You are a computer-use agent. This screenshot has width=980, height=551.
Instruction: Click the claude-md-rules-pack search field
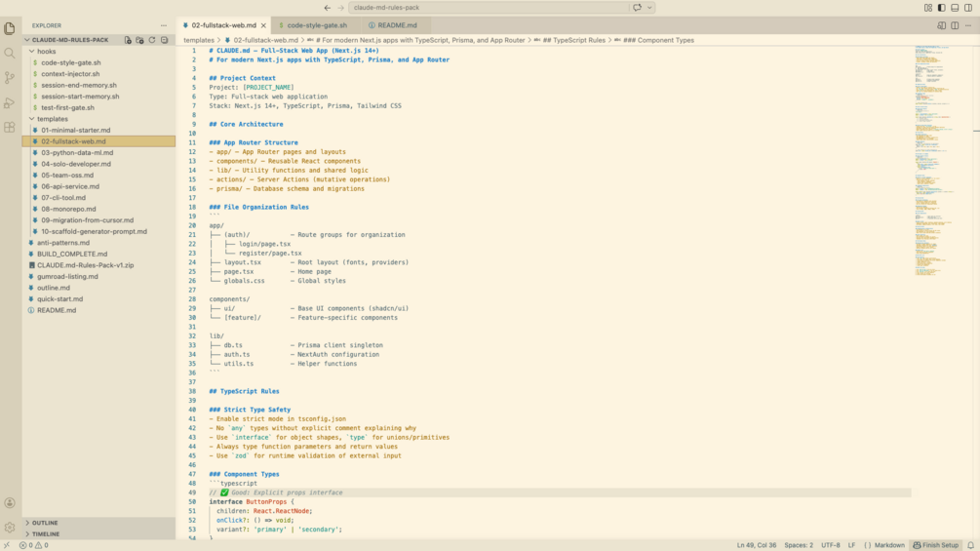(x=489, y=8)
